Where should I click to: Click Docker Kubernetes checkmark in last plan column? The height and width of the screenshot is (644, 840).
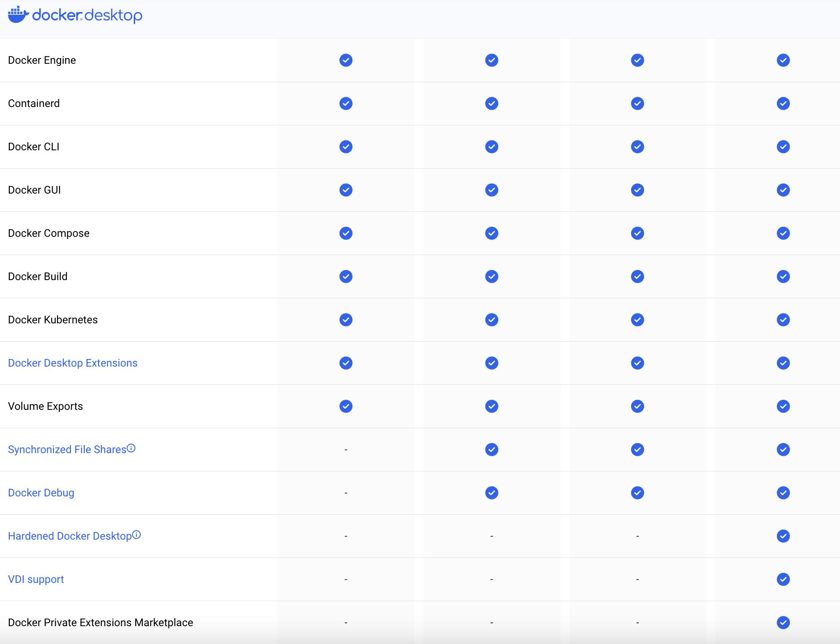(783, 320)
